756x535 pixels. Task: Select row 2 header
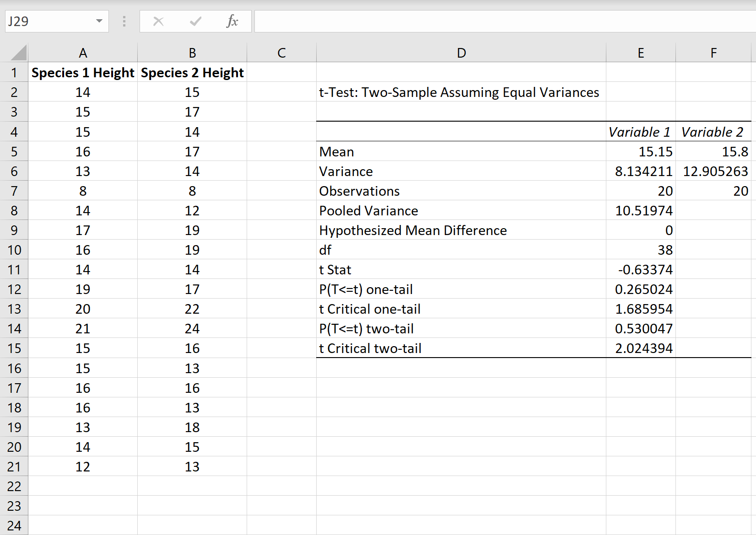click(x=14, y=92)
